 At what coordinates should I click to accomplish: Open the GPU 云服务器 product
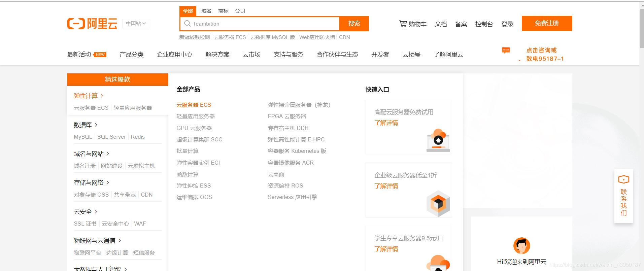(194, 128)
